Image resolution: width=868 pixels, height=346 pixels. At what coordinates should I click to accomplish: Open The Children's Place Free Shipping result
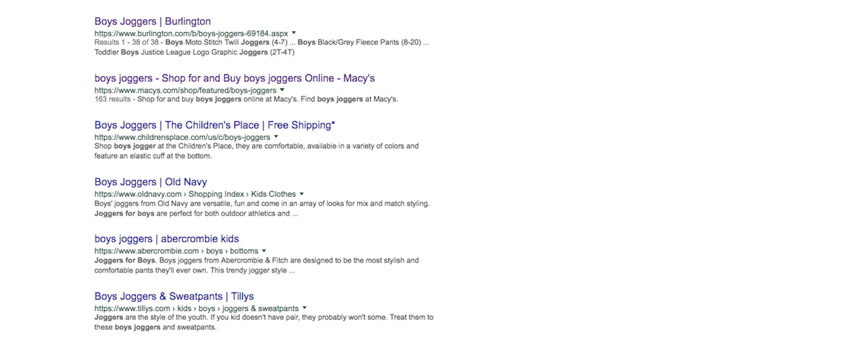[214, 125]
